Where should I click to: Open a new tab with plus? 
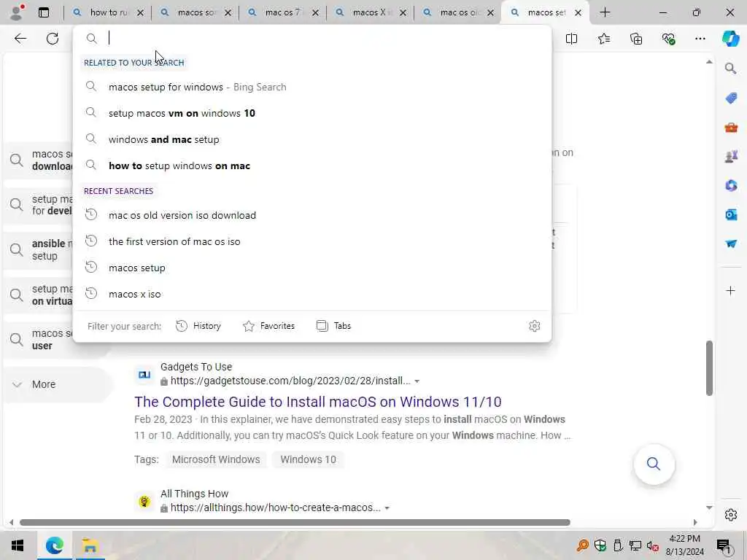[605, 12]
